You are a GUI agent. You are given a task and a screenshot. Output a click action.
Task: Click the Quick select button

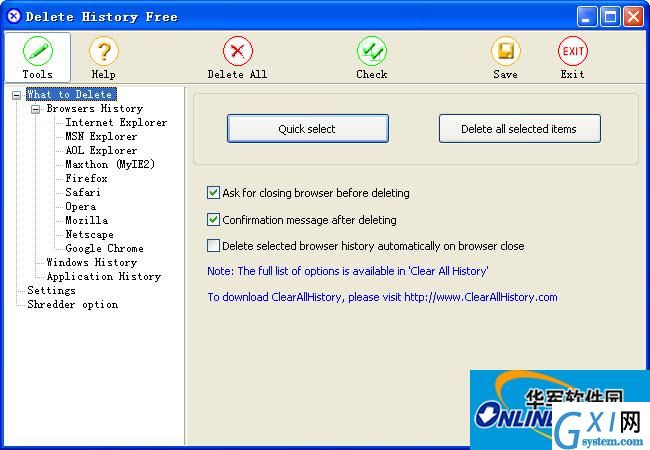tap(308, 129)
